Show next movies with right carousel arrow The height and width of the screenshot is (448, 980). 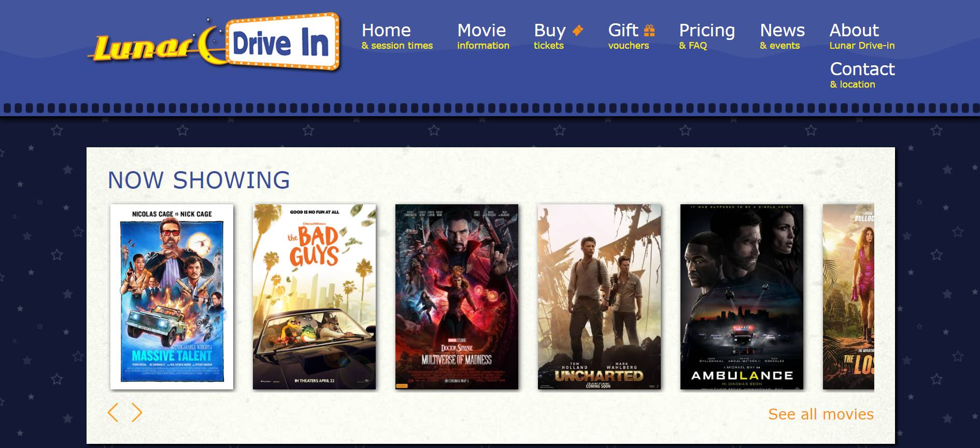(x=136, y=413)
